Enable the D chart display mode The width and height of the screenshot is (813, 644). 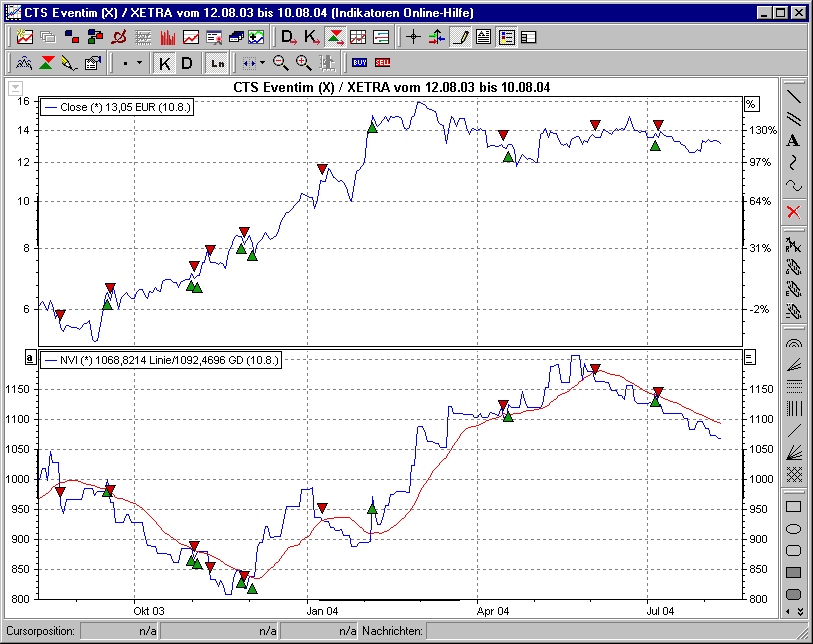pos(185,62)
